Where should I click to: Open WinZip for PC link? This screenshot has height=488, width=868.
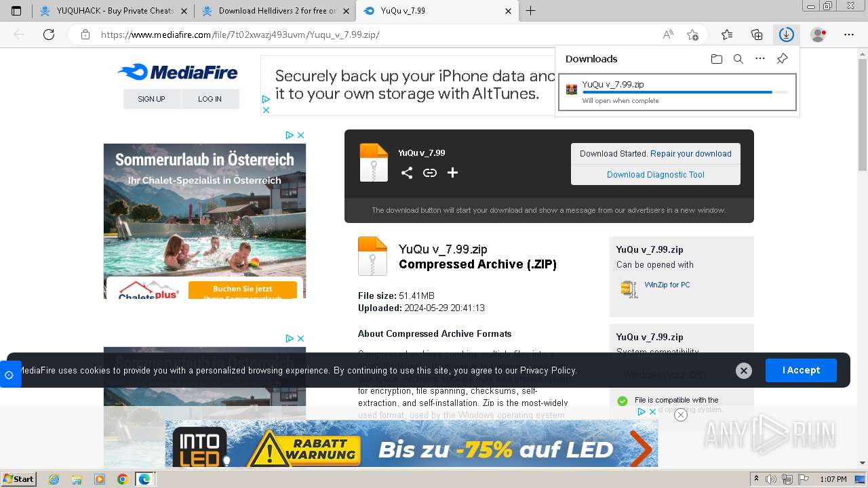pos(667,285)
